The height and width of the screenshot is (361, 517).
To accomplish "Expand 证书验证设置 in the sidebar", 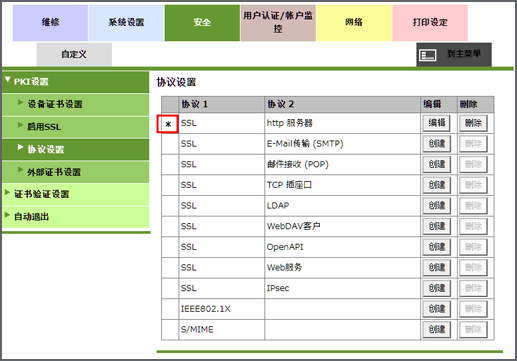I will click(75, 194).
